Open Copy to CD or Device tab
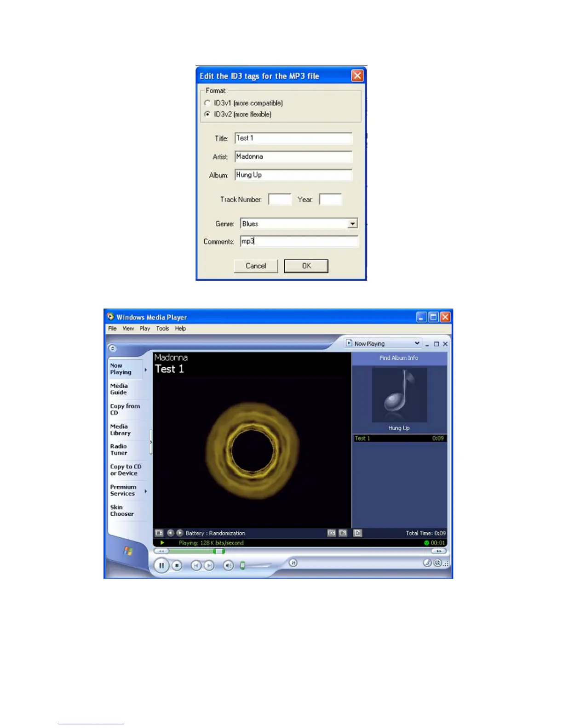 click(126, 470)
